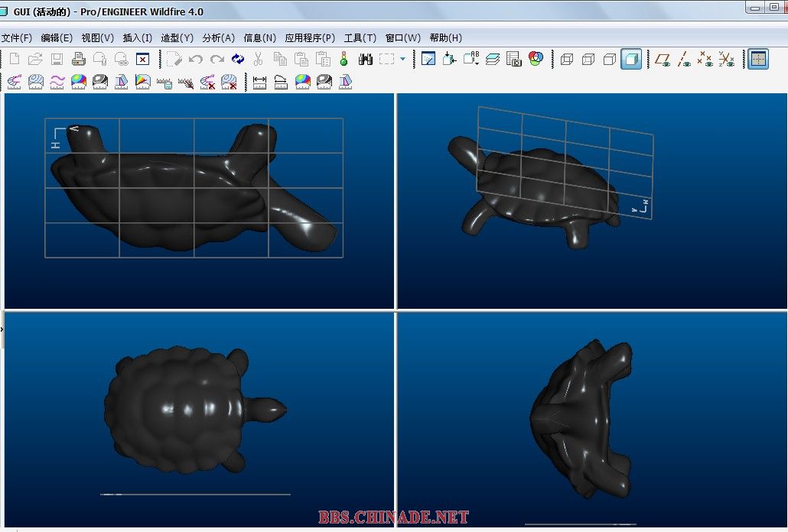Viewport: 788px width, 532px height.
Task: Click the traffic light regeneration icon
Action: [344, 59]
